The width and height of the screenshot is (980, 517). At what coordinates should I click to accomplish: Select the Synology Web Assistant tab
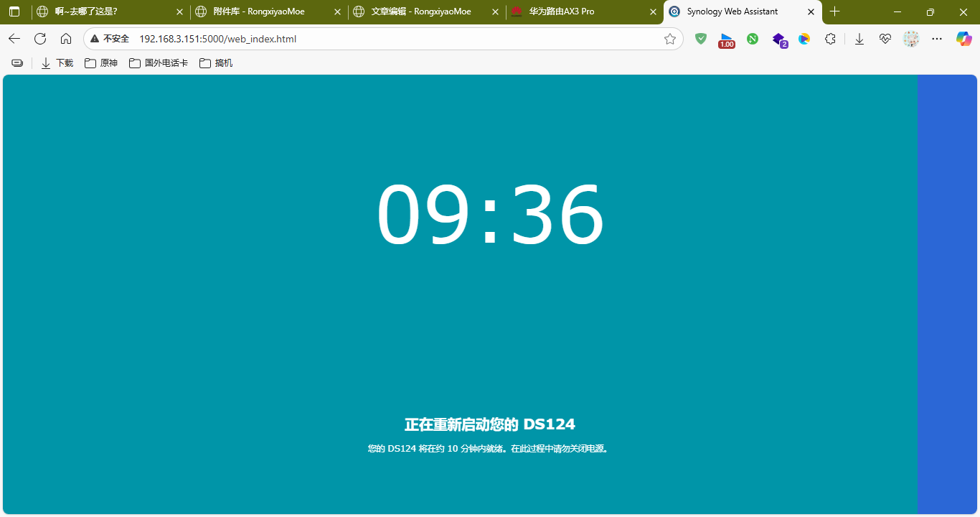[x=742, y=11]
